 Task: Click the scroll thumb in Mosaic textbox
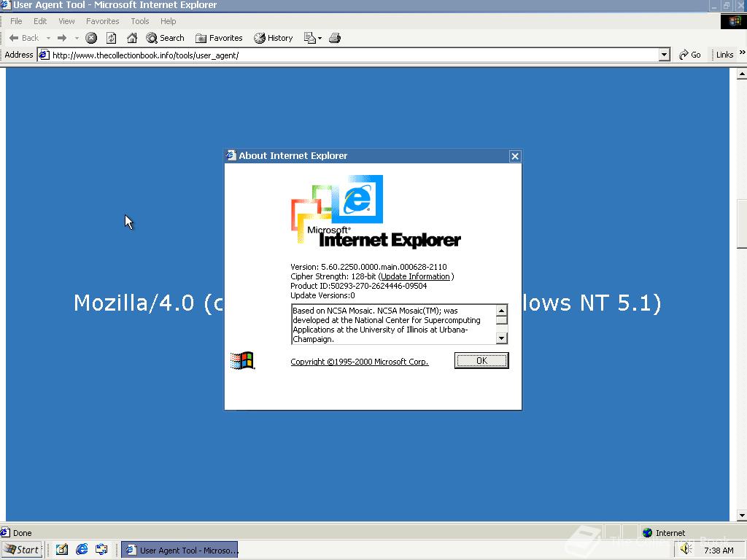[x=501, y=321]
